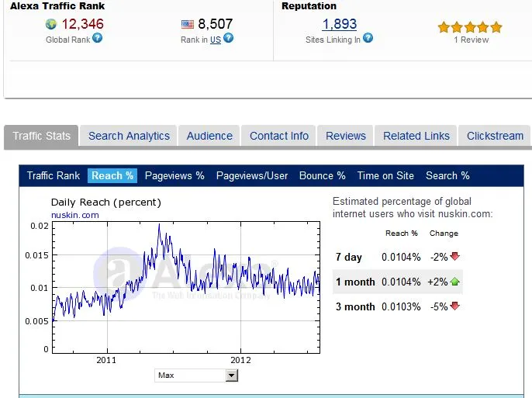532x398 pixels.
Task: Click the +2% change value
Action: (x=437, y=282)
